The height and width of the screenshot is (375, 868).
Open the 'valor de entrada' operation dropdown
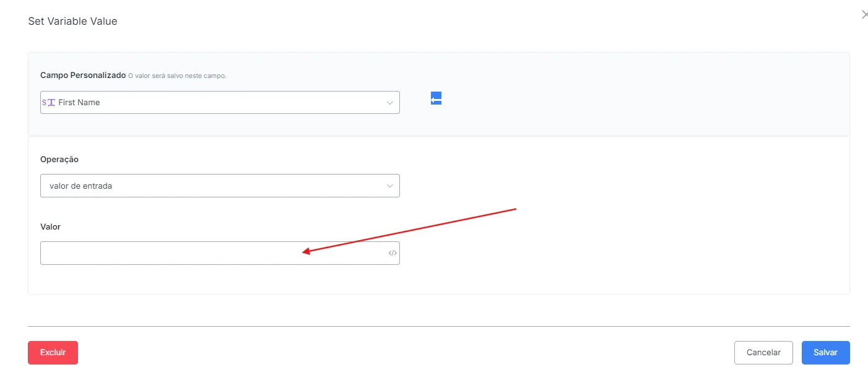pyautogui.click(x=220, y=186)
